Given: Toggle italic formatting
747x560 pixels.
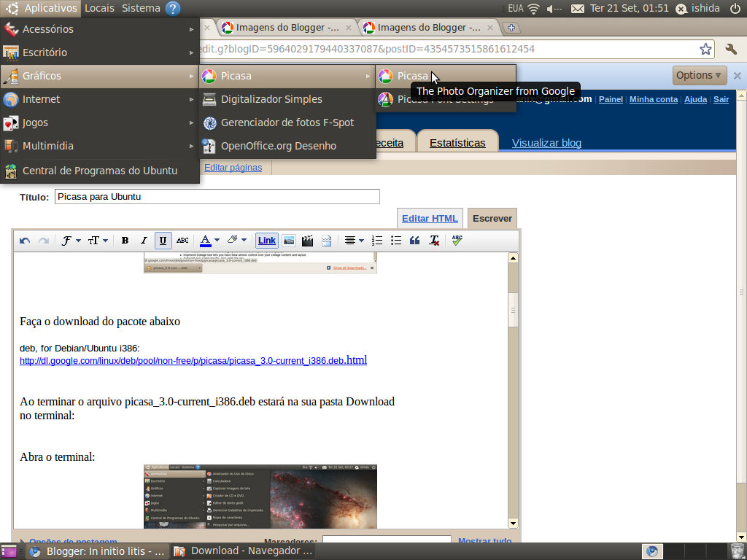Looking at the screenshot, I should [x=144, y=241].
